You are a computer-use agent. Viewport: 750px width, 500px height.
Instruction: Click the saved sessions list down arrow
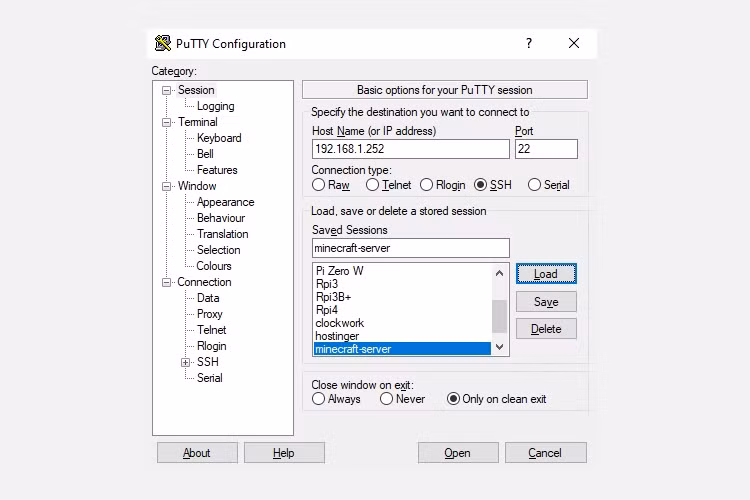[x=499, y=347]
